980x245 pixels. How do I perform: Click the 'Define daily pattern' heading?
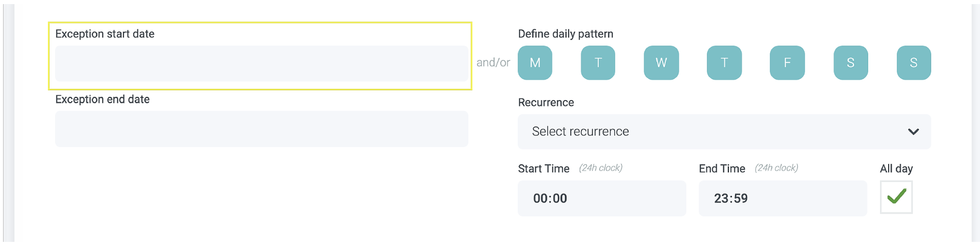click(566, 34)
